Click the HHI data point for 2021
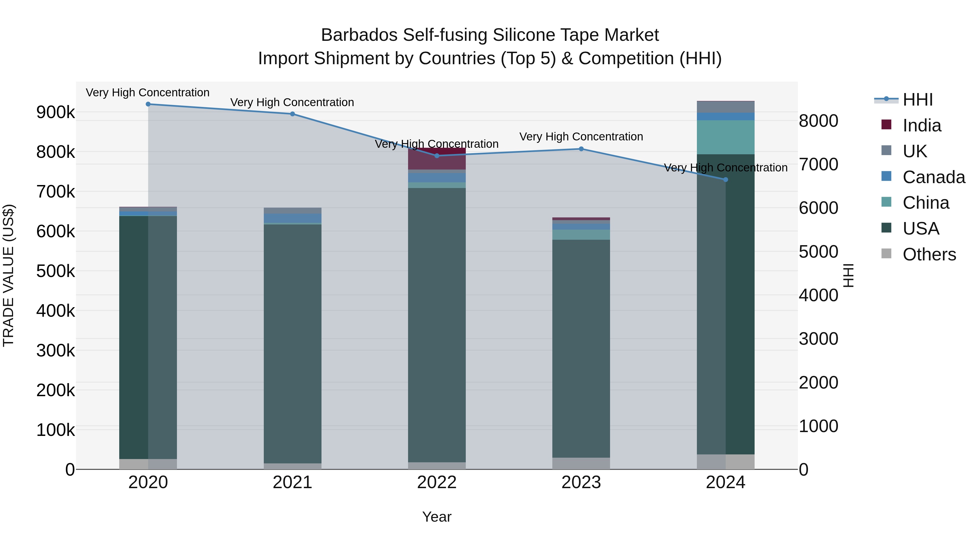980x551 pixels. (x=293, y=114)
